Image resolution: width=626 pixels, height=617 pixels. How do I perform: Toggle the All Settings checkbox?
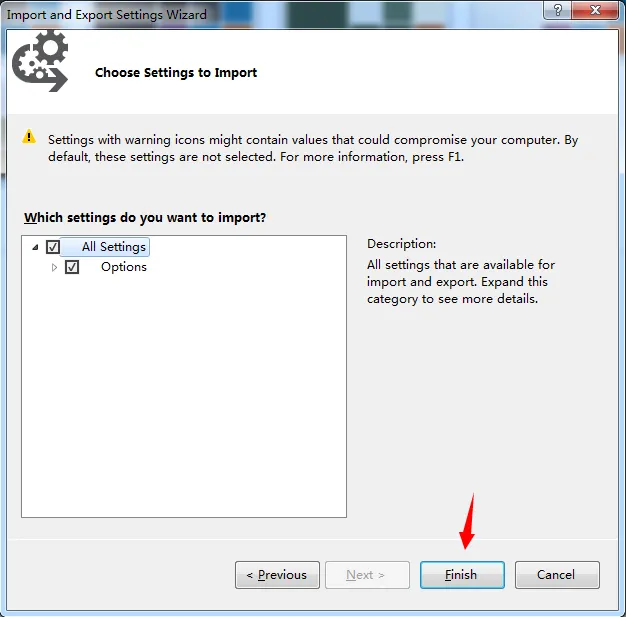coord(53,247)
